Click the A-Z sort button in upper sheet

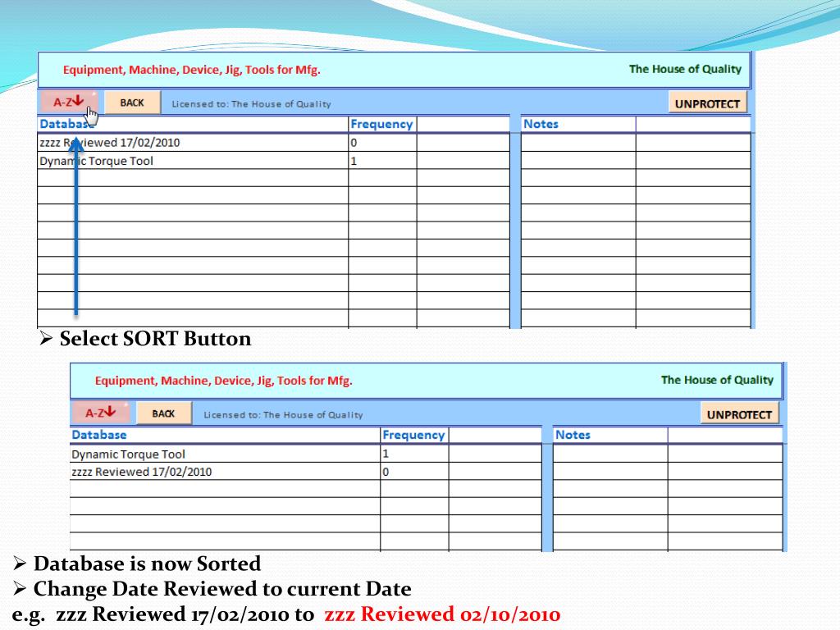pos(68,101)
